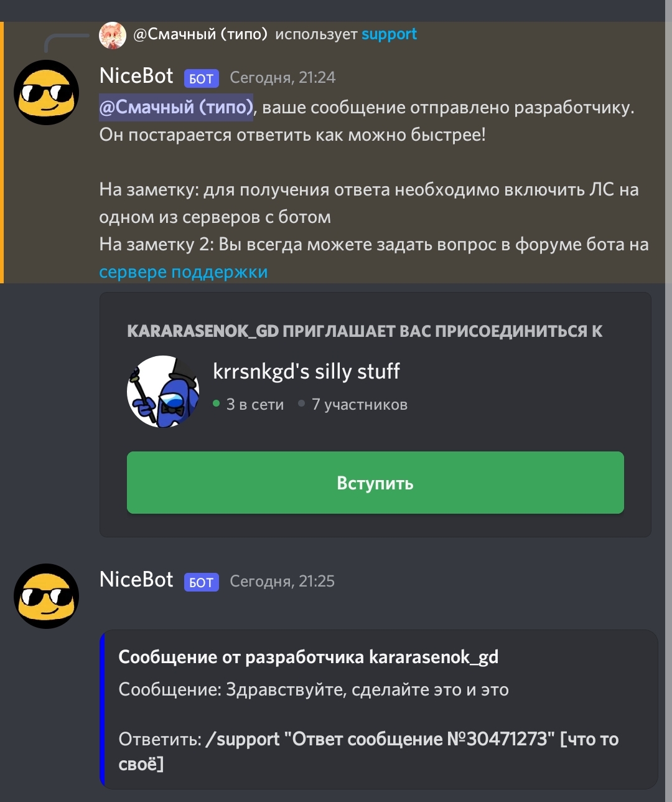672x802 pixels.
Task: Click the embed title Сообщение от разработчика kararasenok_gd
Action: 309,657
